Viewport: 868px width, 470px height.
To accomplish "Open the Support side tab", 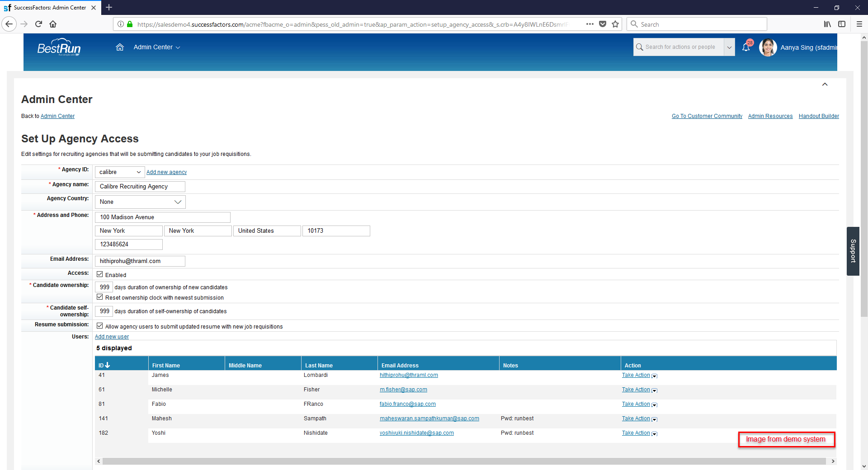I will (853, 251).
